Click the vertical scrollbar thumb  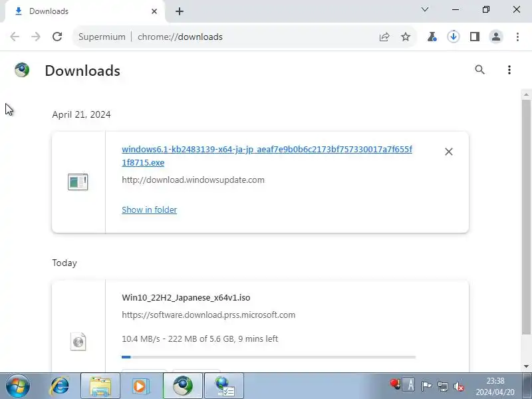(x=526, y=217)
